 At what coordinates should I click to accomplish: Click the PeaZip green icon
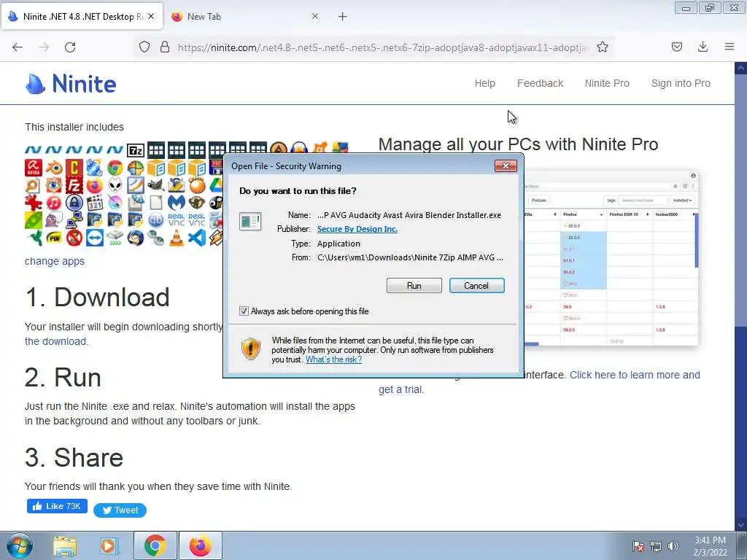point(34,220)
